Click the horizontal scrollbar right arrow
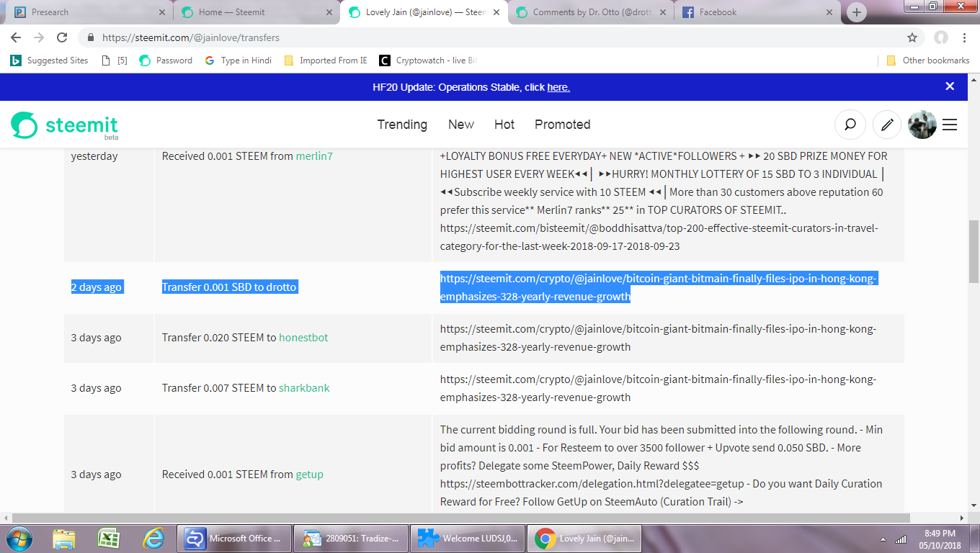Screen dimensions: 980x553 (x=961, y=518)
